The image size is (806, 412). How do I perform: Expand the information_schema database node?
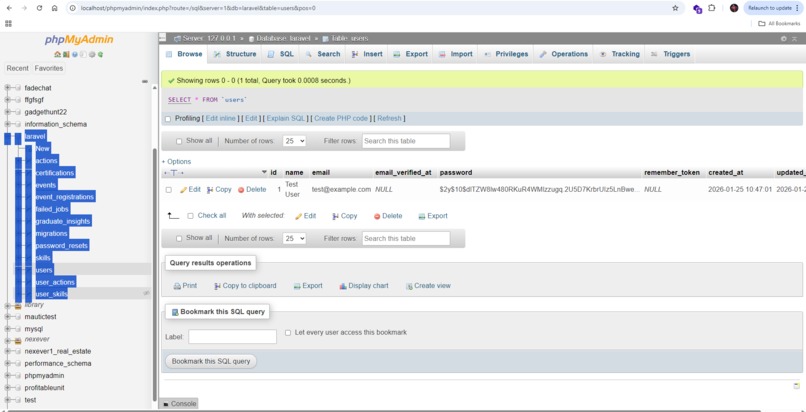pos(8,124)
